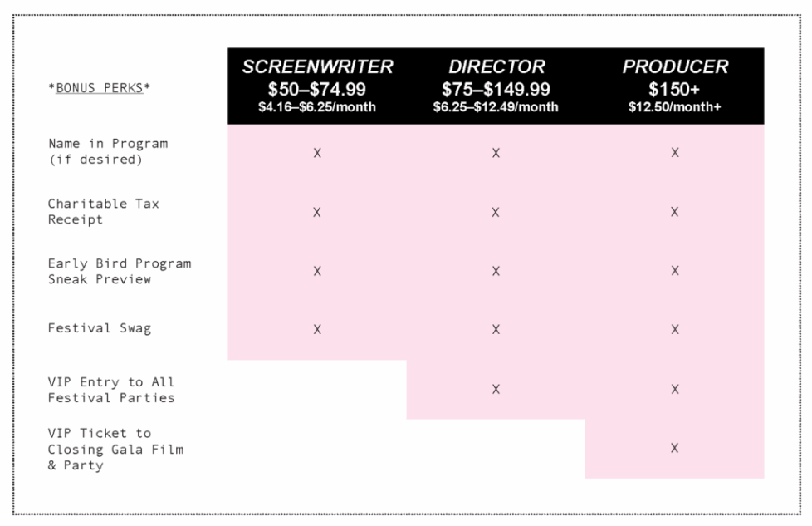Click Producer X for VIP Entry row
The image size is (812, 526).
[675, 389]
